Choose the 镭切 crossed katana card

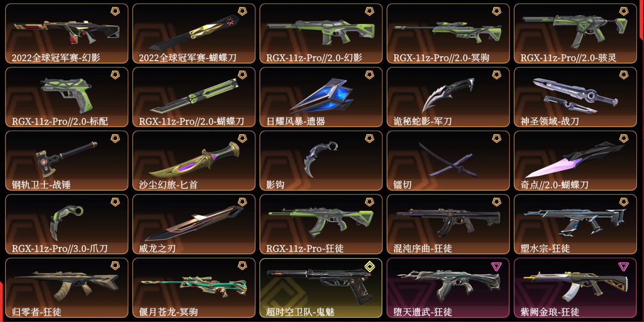pos(448,160)
